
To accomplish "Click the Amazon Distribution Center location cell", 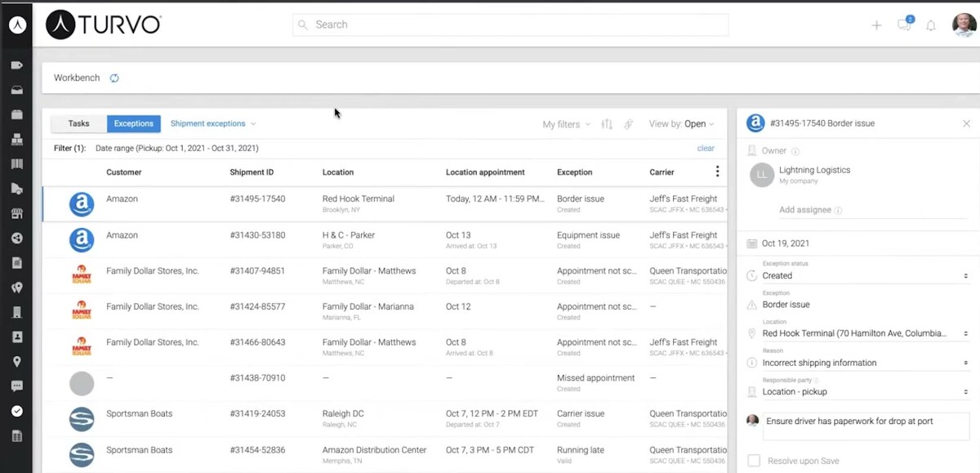I will (374, 453).
